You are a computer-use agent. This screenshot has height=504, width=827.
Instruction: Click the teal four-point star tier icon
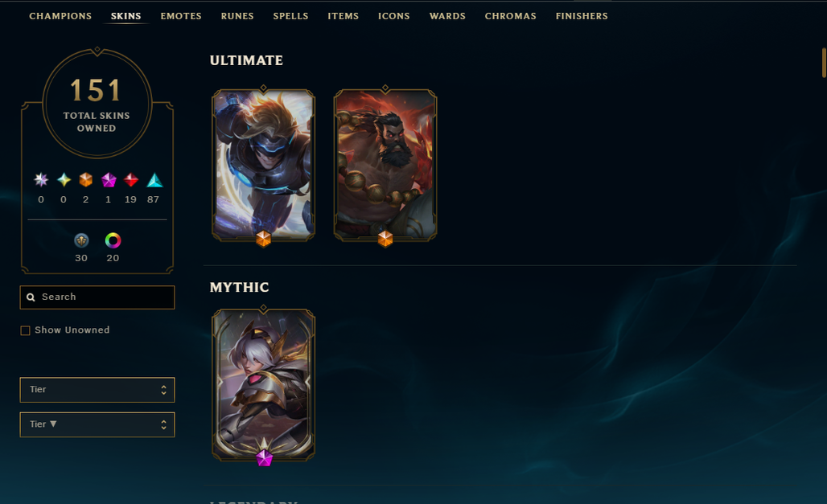pyautogui.click(x=64, y=180)
